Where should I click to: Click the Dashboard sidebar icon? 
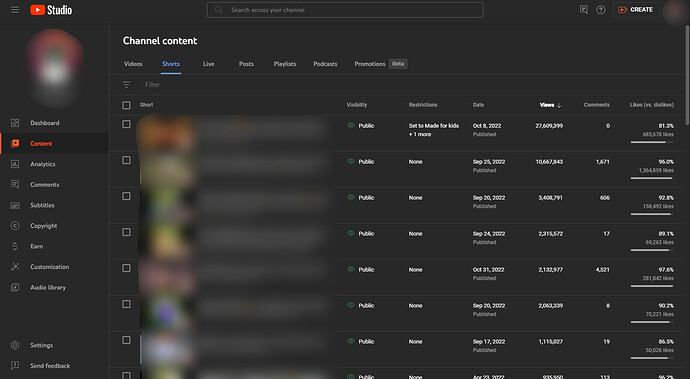(15, 123)
